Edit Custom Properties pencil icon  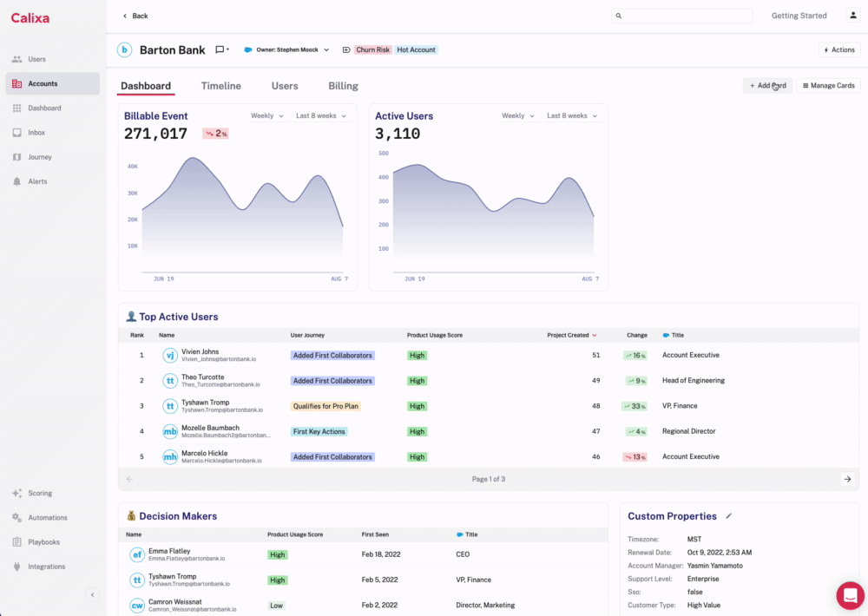click(729, 516)
